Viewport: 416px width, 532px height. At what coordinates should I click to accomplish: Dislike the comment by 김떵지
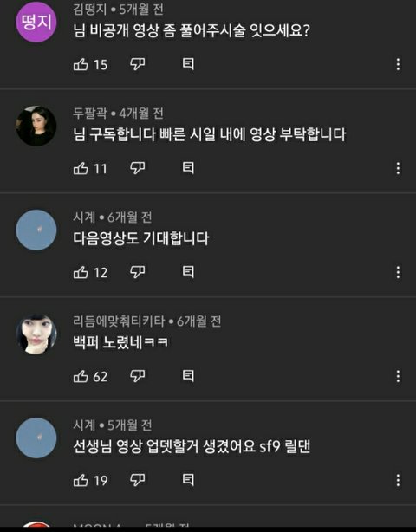pos(138,64)
